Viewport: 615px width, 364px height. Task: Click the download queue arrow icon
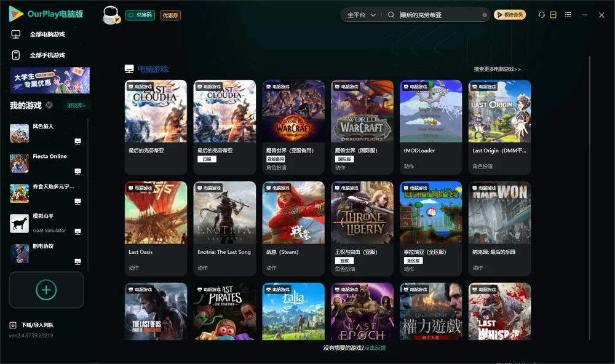(13, 325)
